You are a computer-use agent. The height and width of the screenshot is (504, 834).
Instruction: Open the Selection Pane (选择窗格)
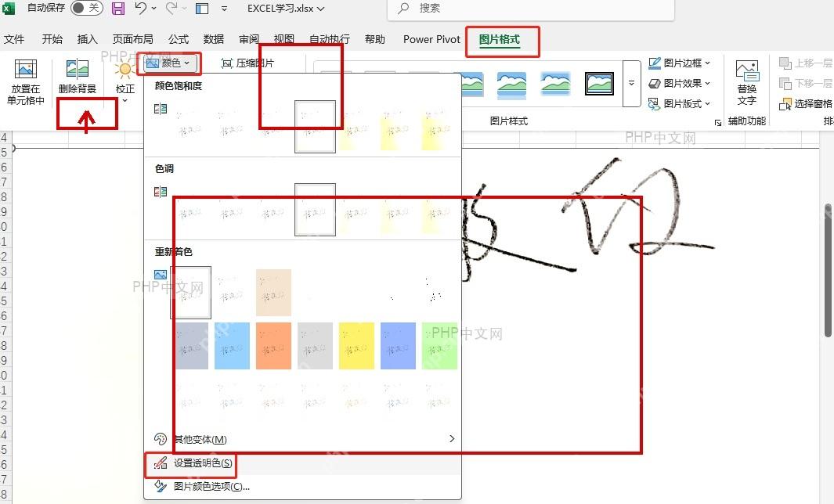point(805,103)
